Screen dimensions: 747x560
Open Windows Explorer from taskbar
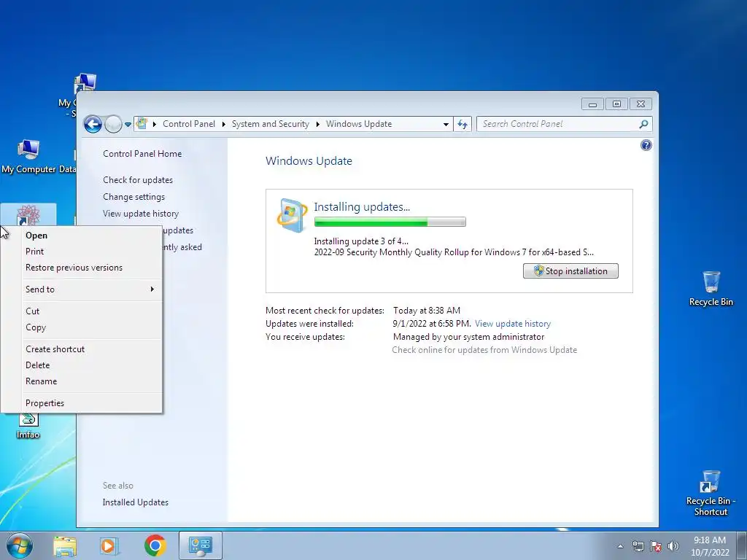65,545
